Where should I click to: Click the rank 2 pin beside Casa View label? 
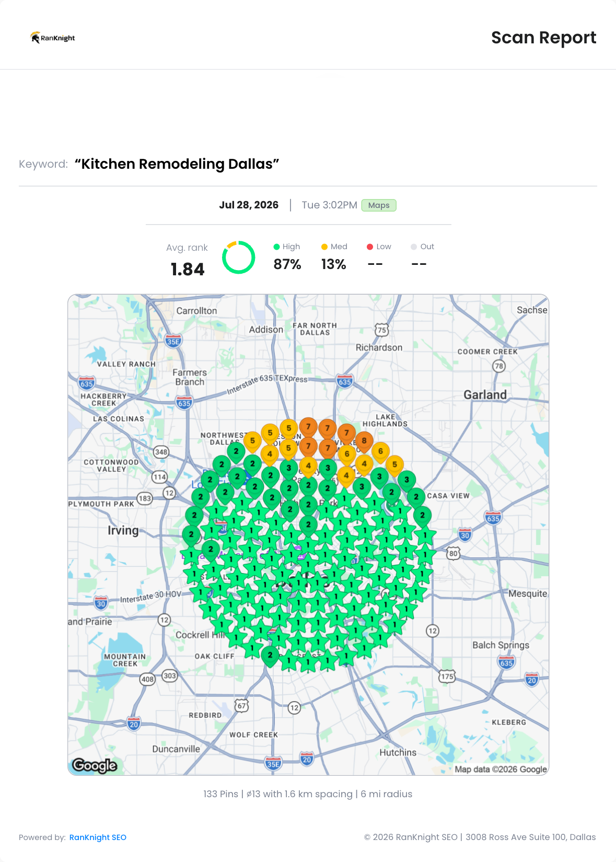[416, 498]
